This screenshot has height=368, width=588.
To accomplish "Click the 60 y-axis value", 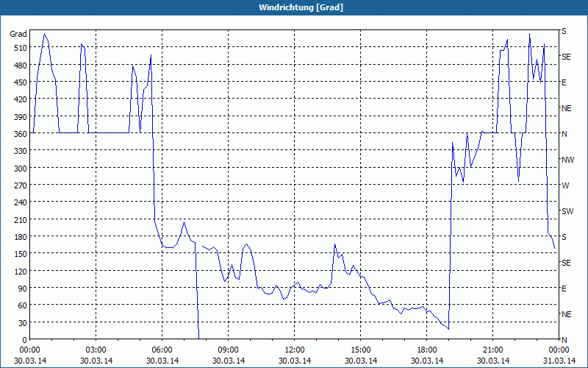I will [x=23, y=305].
